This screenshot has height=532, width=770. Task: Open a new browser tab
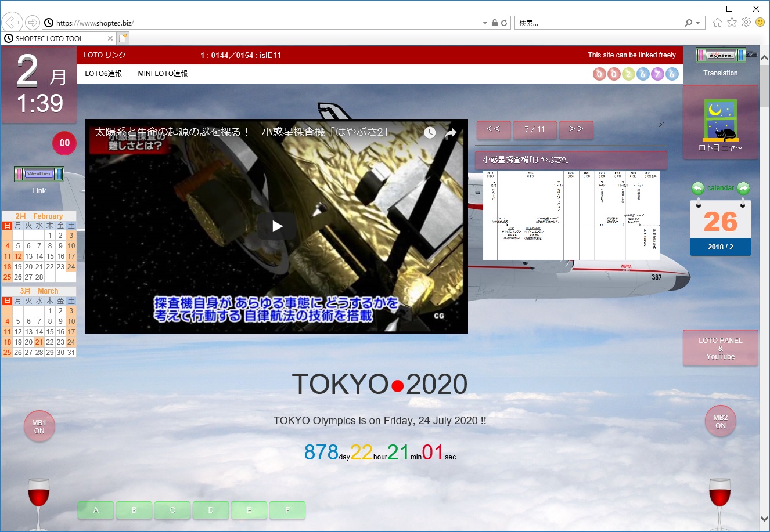(x=123, y=38)
